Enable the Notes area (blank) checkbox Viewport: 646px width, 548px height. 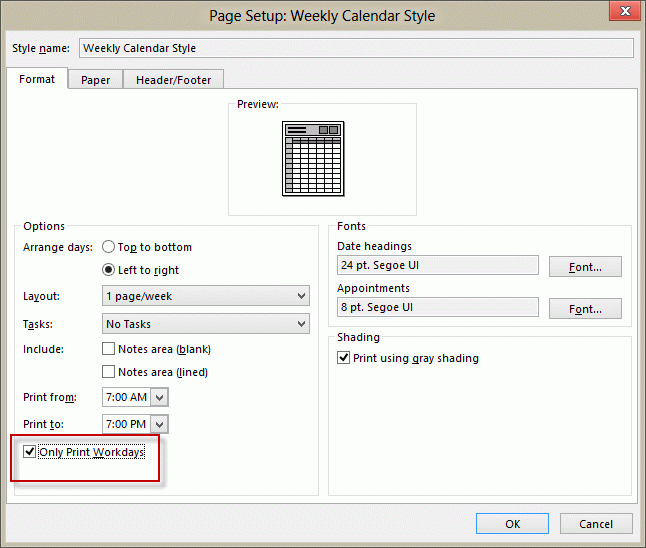109,349
